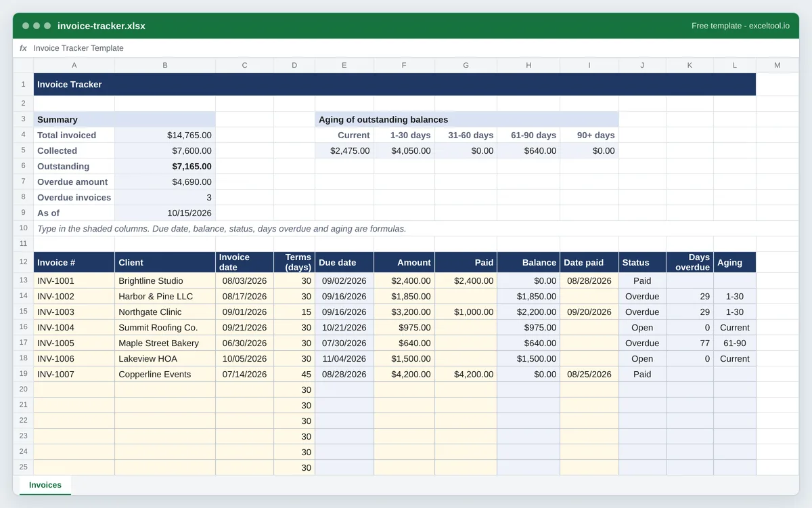Click the 90+ days column label
Image resolution: width=812 pixels, height=508 pixels.
click(x=589, y=135)
